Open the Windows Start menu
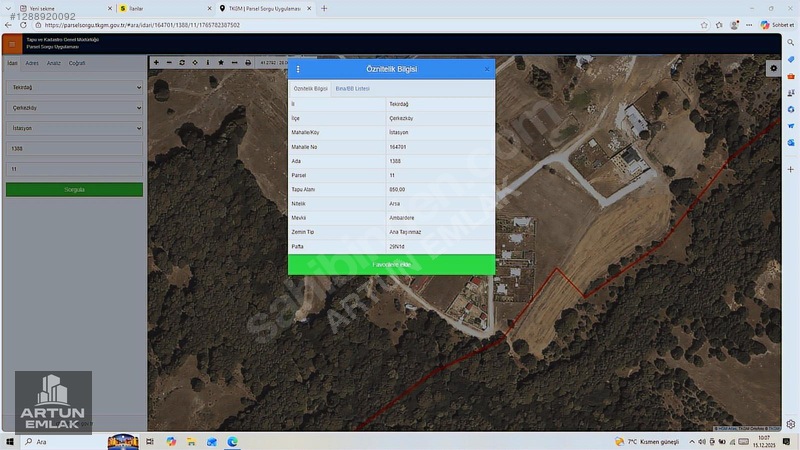 click(x=9, y=441)
